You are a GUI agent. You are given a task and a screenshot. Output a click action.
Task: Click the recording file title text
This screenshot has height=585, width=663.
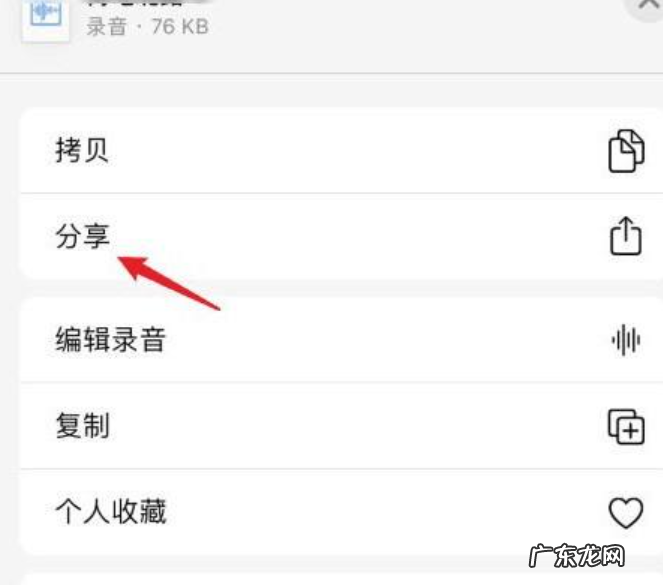[x=134, y=3]
